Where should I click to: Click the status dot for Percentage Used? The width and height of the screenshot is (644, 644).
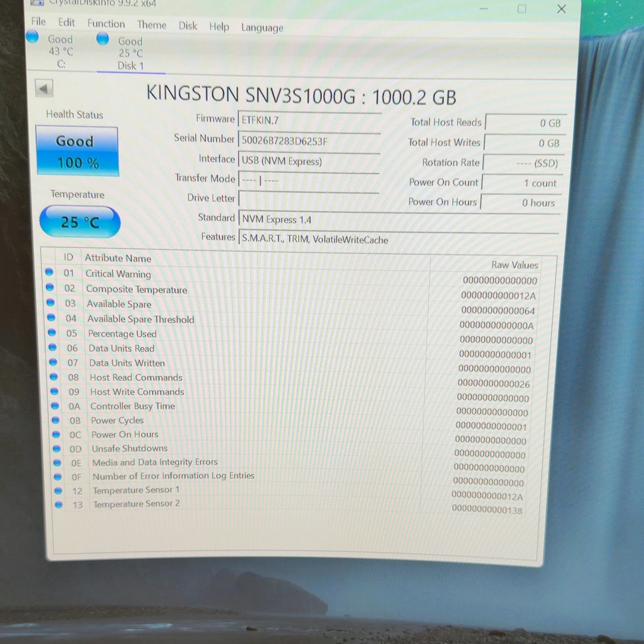[x=52, y=332]
